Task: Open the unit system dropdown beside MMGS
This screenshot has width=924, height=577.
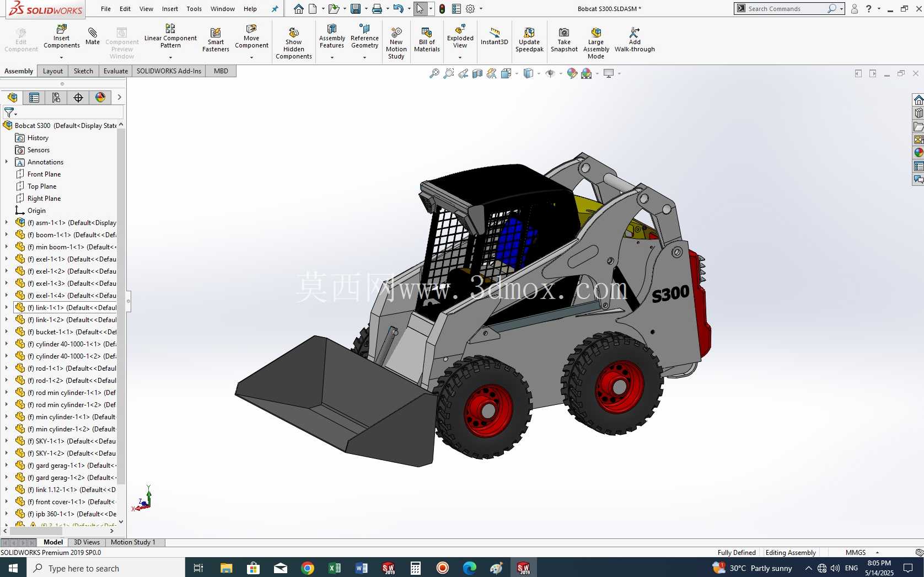Action: (x=877, y=553)
